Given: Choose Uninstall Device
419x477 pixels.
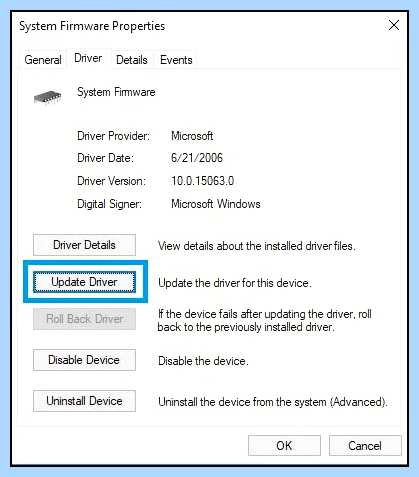Looking at the screenshot, I should pyautogui.click(x=84, y=401).
